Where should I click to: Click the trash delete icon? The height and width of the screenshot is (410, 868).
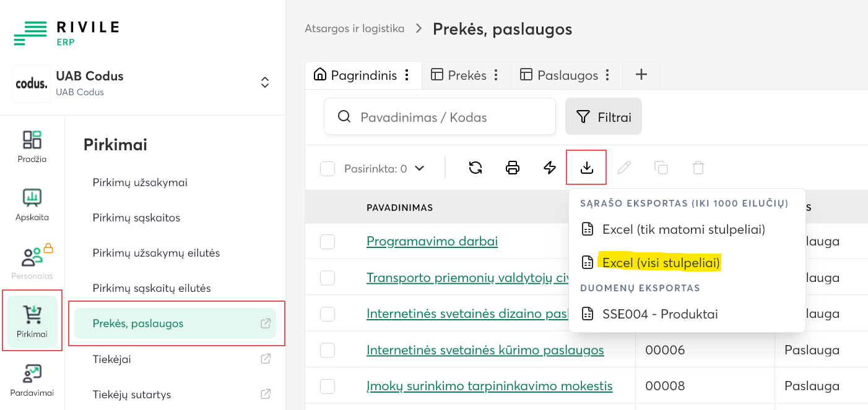[x=698, y=168]
